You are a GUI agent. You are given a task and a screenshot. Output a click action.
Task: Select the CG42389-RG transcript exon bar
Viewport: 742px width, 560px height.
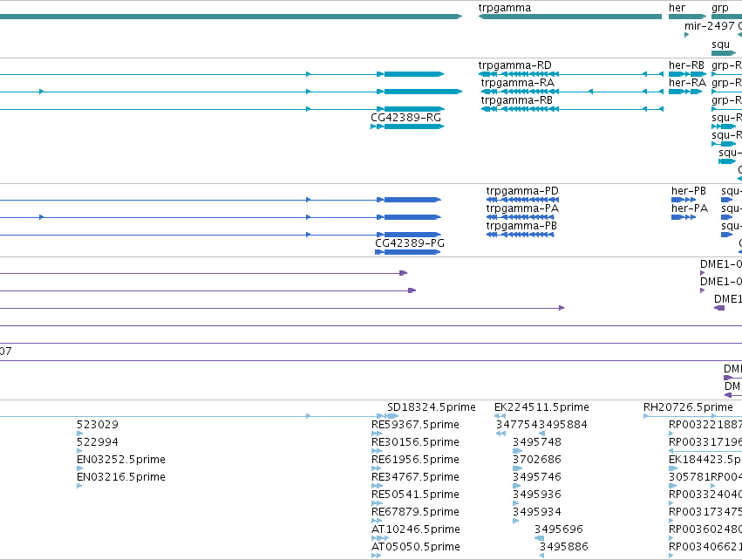(413, 126)
